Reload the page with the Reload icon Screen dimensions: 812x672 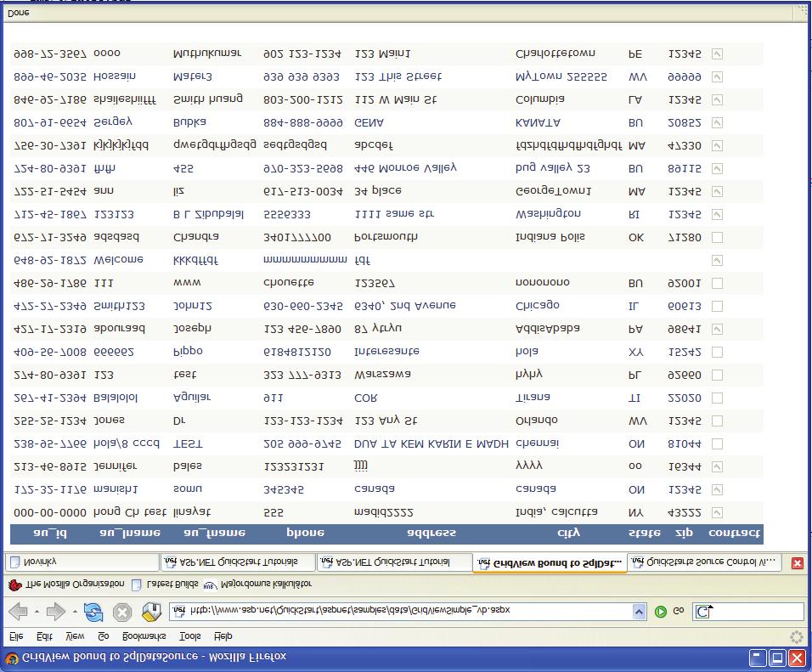[x=93, y=612]
